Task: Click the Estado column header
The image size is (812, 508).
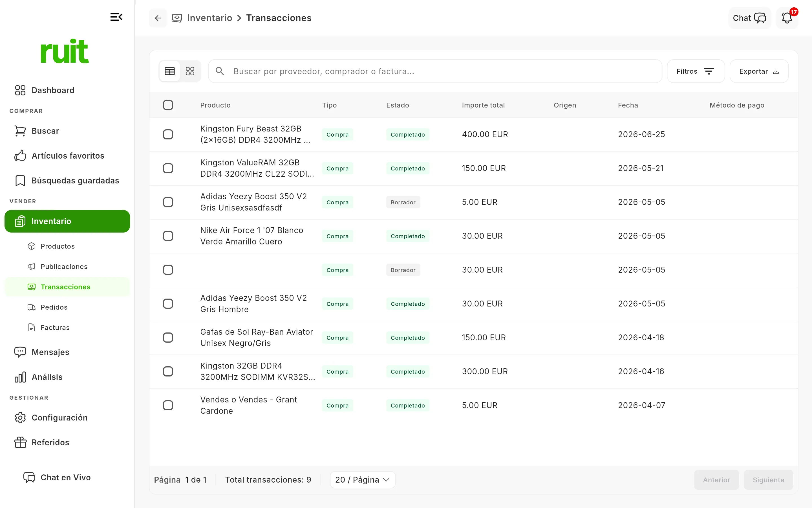Action: [x=397, y=105]
